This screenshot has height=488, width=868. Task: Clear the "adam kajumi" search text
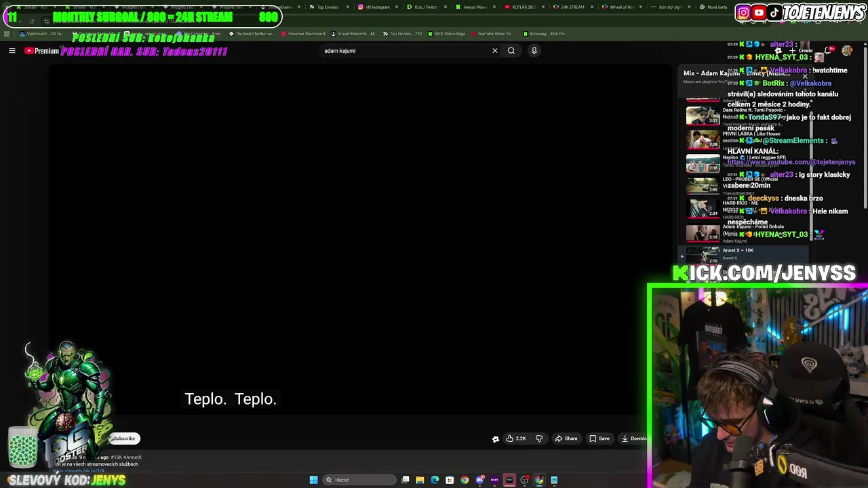[x=495, y=51]
